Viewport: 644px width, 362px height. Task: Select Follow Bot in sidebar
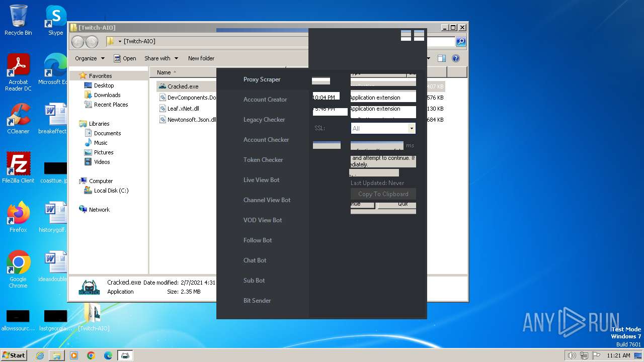pyautogui.click(x=258, y=240)
